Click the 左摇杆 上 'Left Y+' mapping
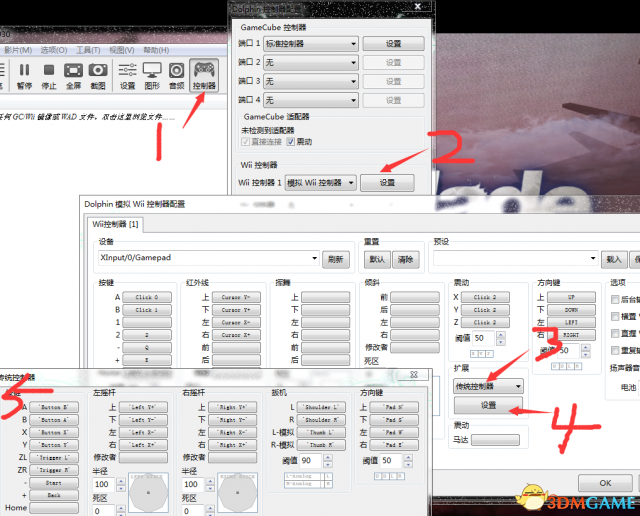This screenshot has width=640, height=516. (x=143, y=407)
